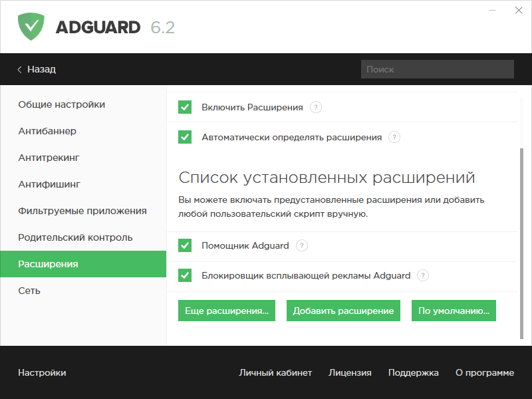Open Поддержка footer link
The image size is (532, 399).
pyautogui.click(x=413, y=372)
